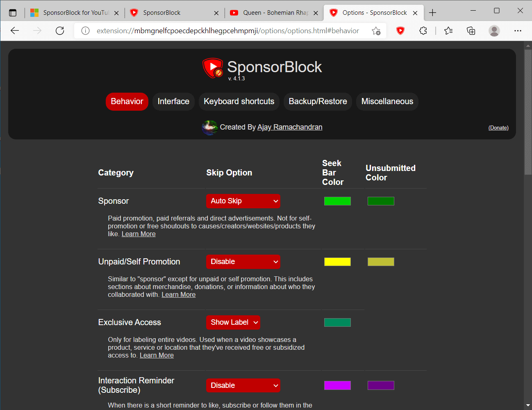Change Unpaid/Self Promotion seek bar color
This screenshot has width=532, height=410.
click(337, 262)
